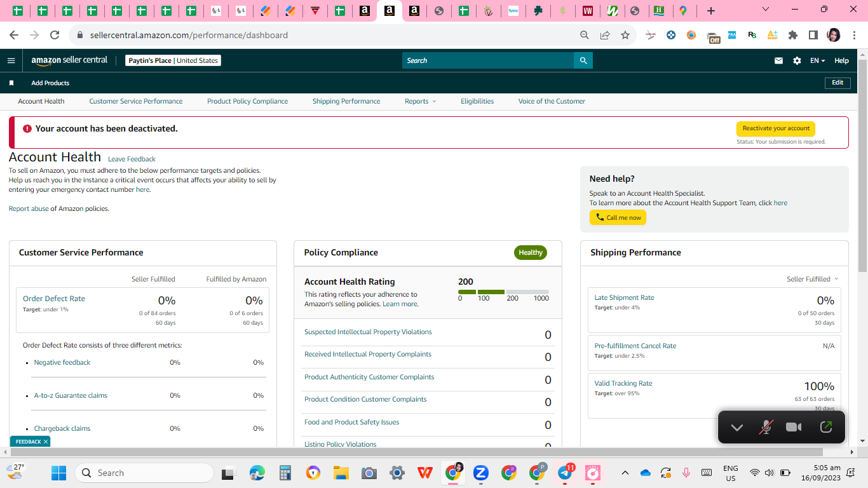This screenshot has height=488, width=868.
Task: Open the Windows Start menu
Action: 58,473
